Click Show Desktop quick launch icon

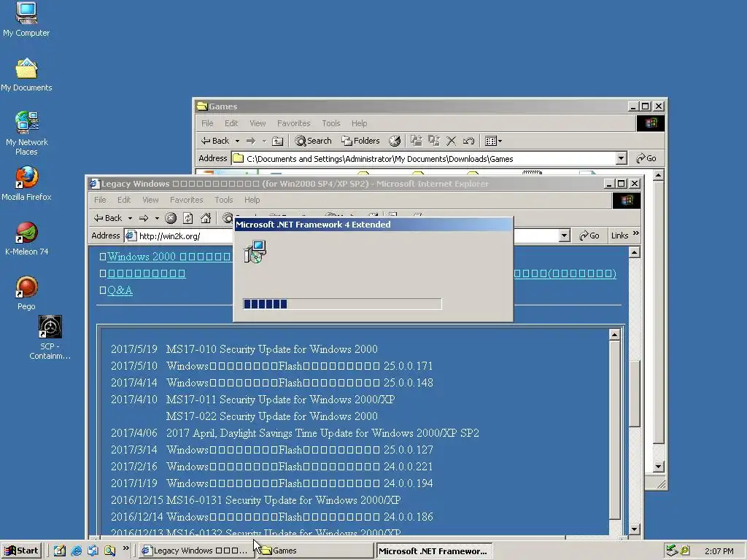click(x=60, y=551)
